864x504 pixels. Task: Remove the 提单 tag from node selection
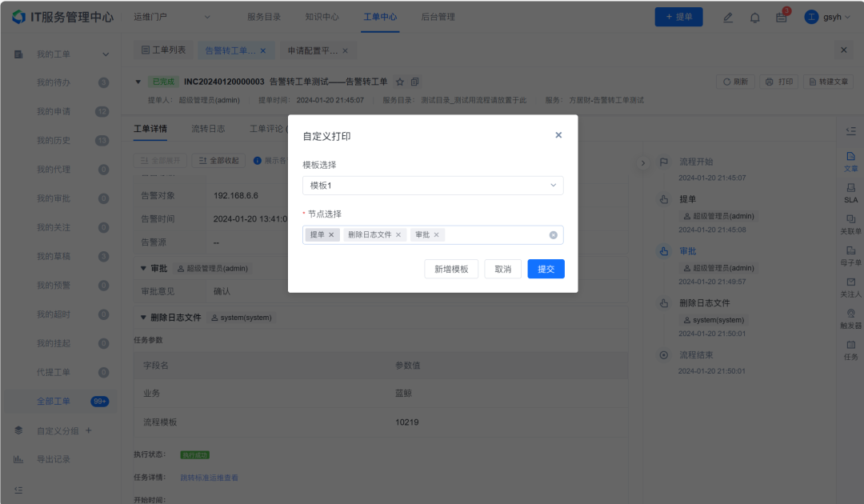coord(331,234)
